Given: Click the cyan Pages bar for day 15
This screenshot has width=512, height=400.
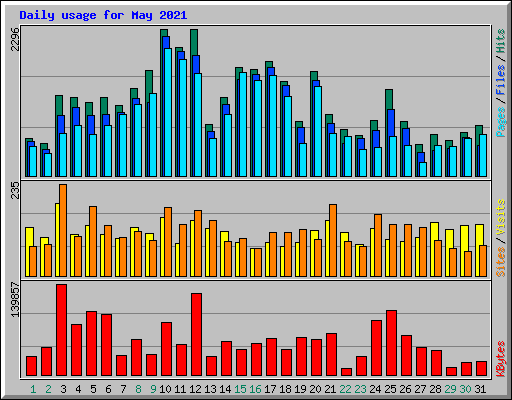Looking at the screenshot, I should point(243,124).
